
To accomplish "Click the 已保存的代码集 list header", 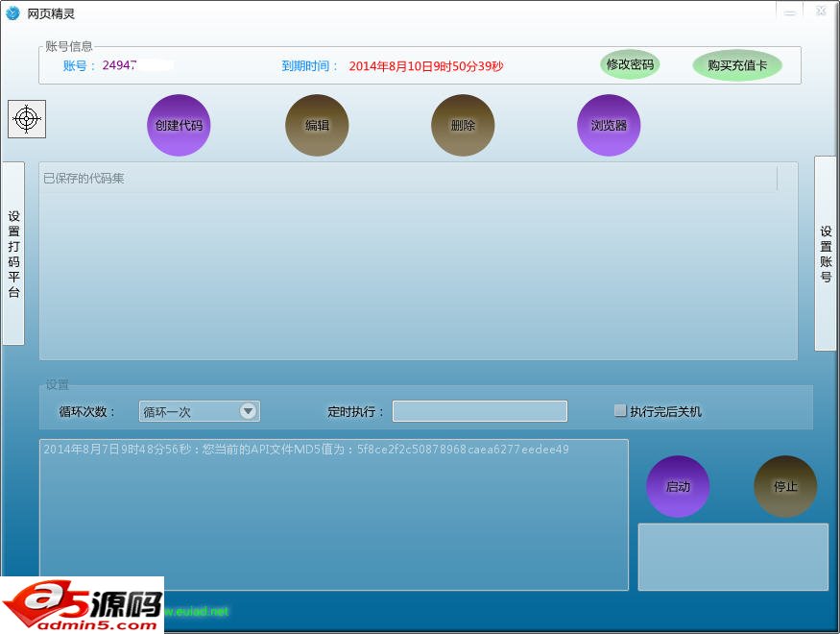I will pos(410,179).
